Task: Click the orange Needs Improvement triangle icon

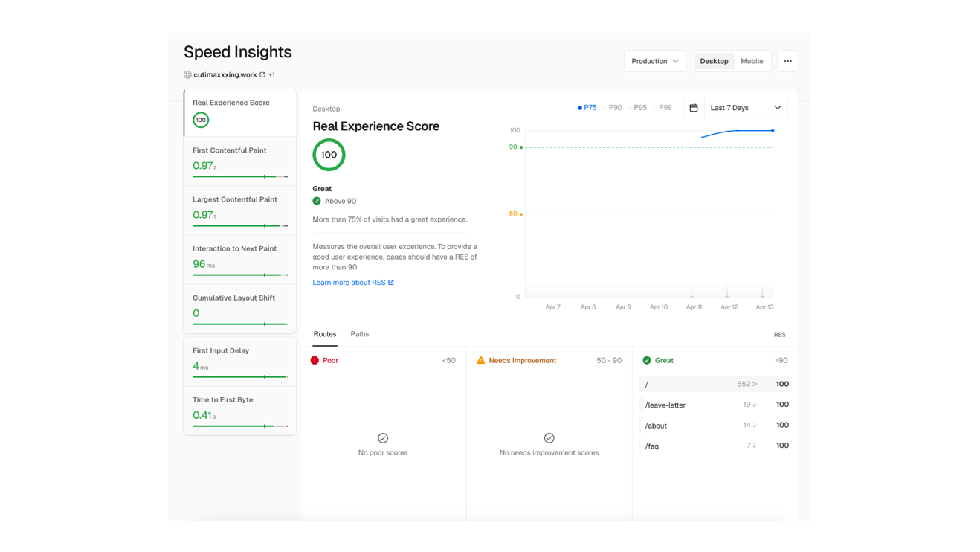Action: pos(480,360)
